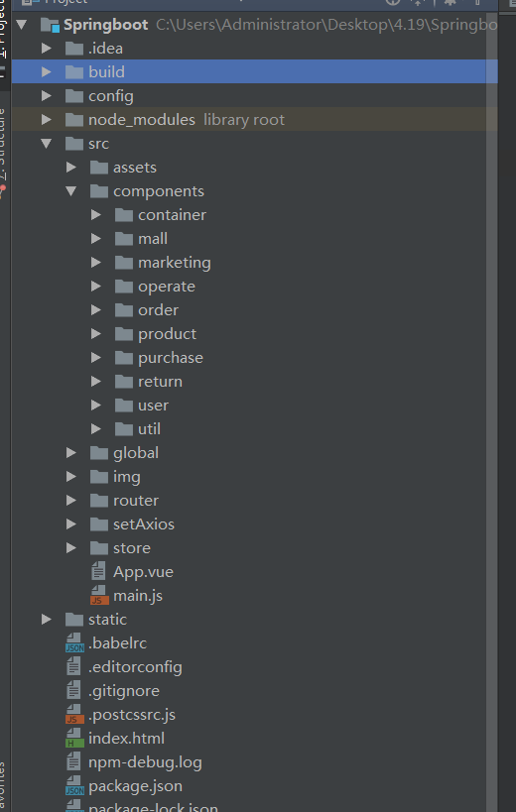Screen dimensions: 516x812
Task: Click the package.json JSON file icon
Action: point(74,786)
